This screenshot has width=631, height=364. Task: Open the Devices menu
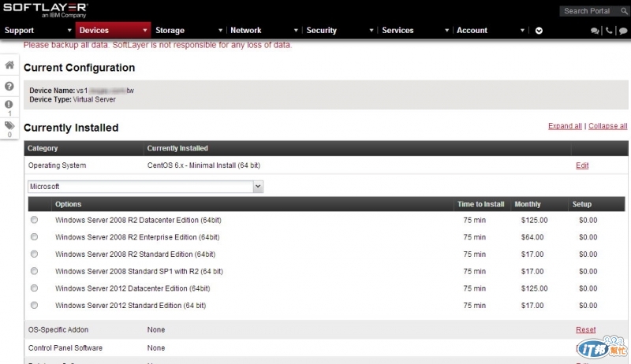pos(94,31)
